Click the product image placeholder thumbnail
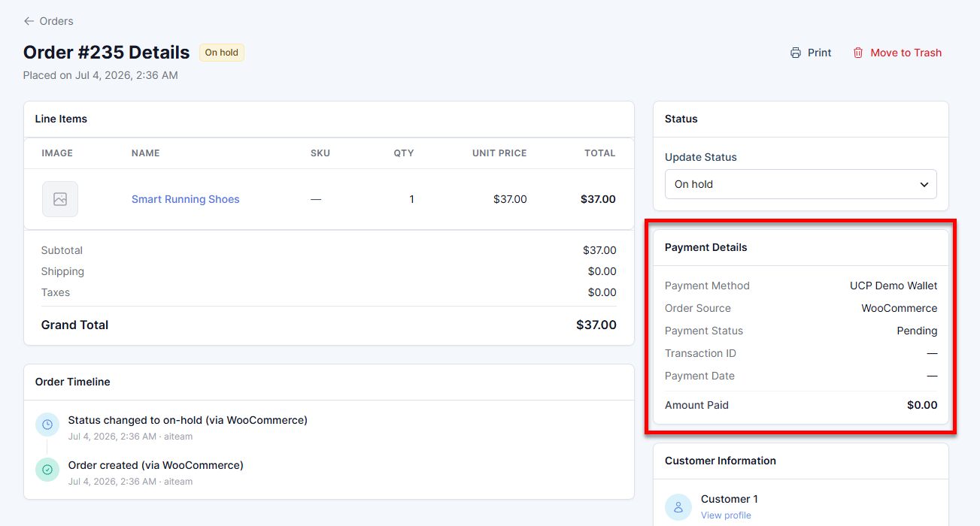The height and width of the screenshot is (526, 980). tap(60, 199)
